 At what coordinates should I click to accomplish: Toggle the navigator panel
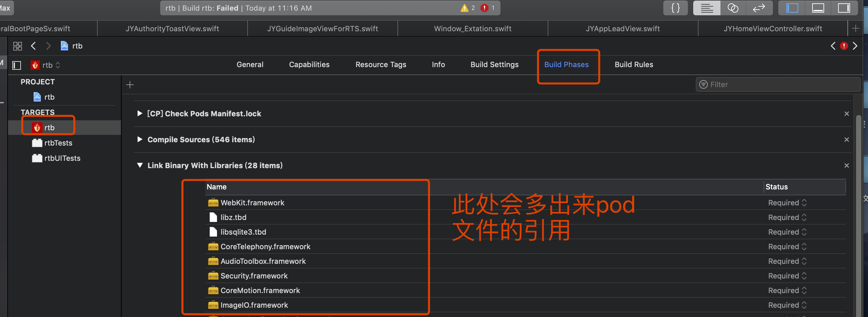(x=792, y=8)
